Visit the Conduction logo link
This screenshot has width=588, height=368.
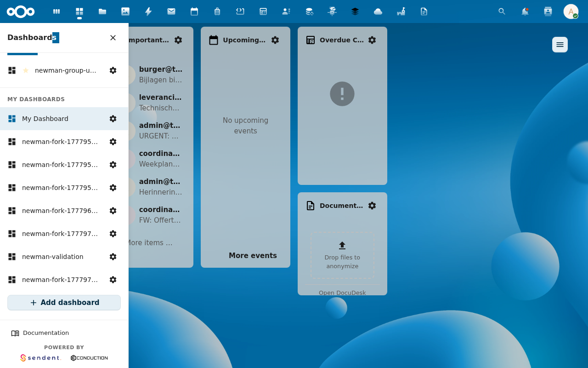click(89, 358)
